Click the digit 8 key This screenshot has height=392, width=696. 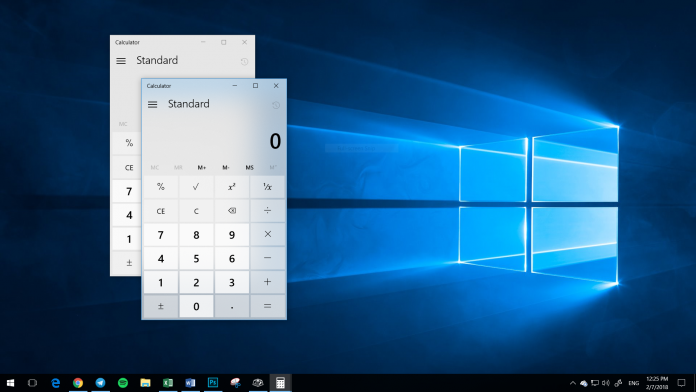(196, 234)
